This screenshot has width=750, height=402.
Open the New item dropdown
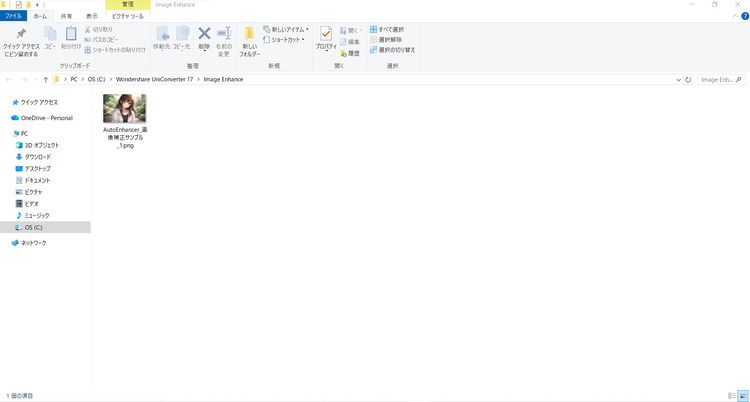(286, 30)
